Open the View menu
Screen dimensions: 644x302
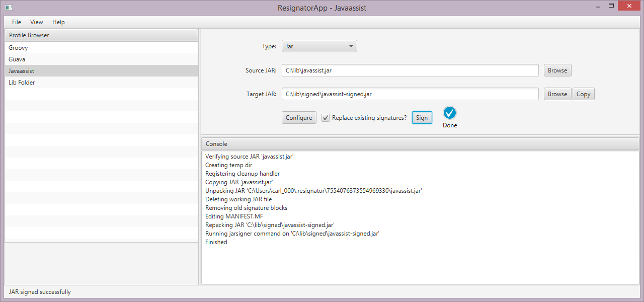pos(37,22)
